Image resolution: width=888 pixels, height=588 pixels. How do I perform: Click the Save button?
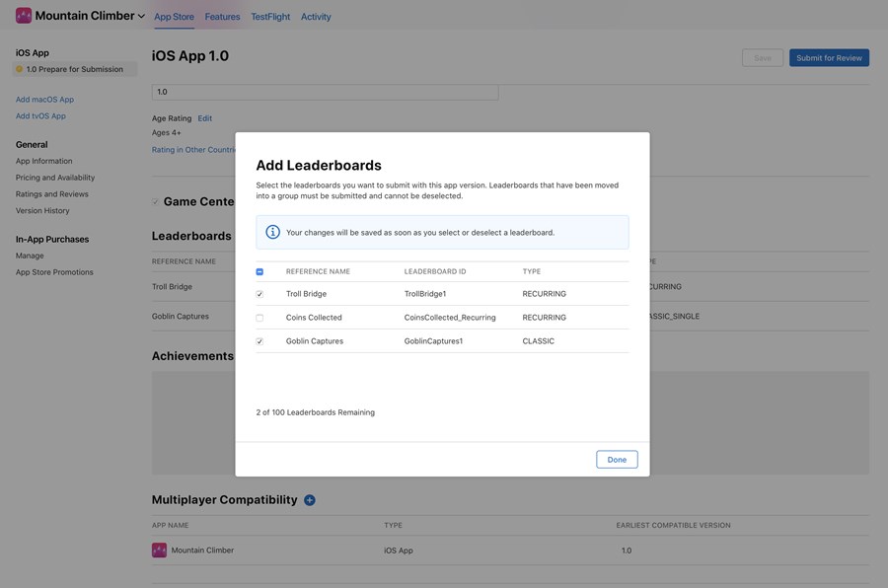763,58
